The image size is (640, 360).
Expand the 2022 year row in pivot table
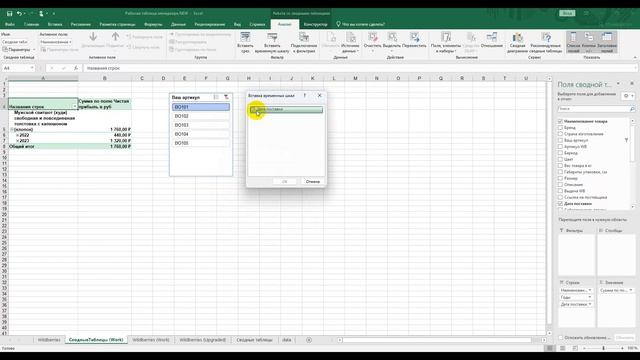point(17,135)
